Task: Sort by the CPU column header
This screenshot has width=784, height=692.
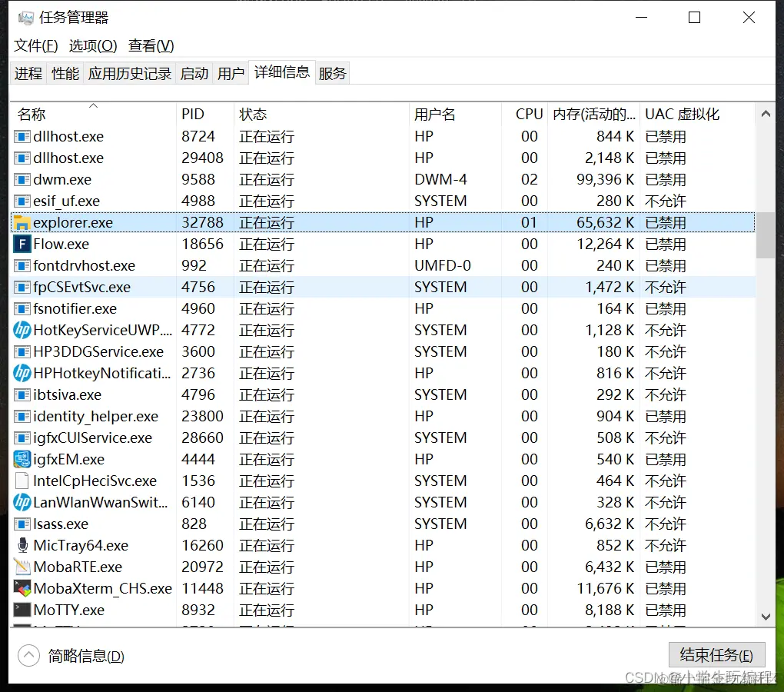Action: (525, 114)
